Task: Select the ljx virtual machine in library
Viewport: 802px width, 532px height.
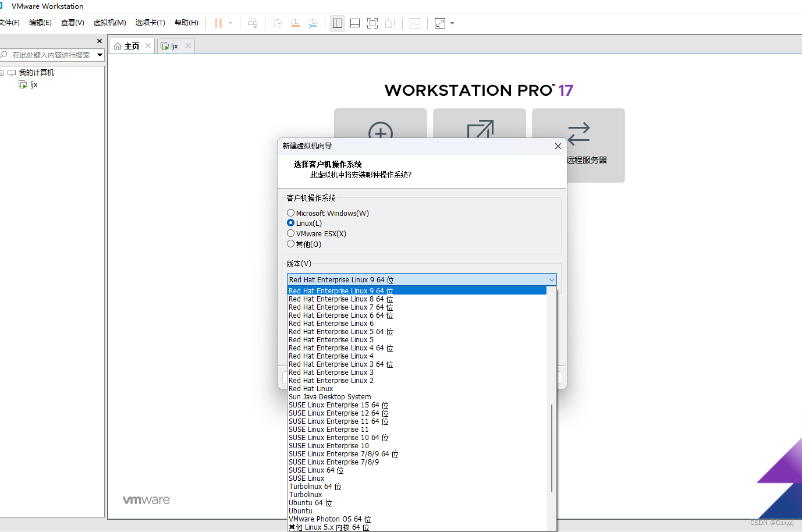Action: (34, 84)
